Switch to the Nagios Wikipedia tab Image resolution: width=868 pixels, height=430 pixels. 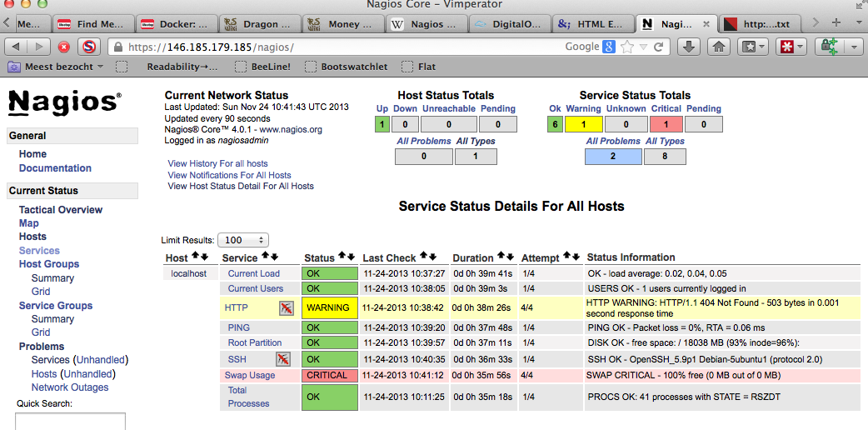pyautogui.click(x=427, y=24)
